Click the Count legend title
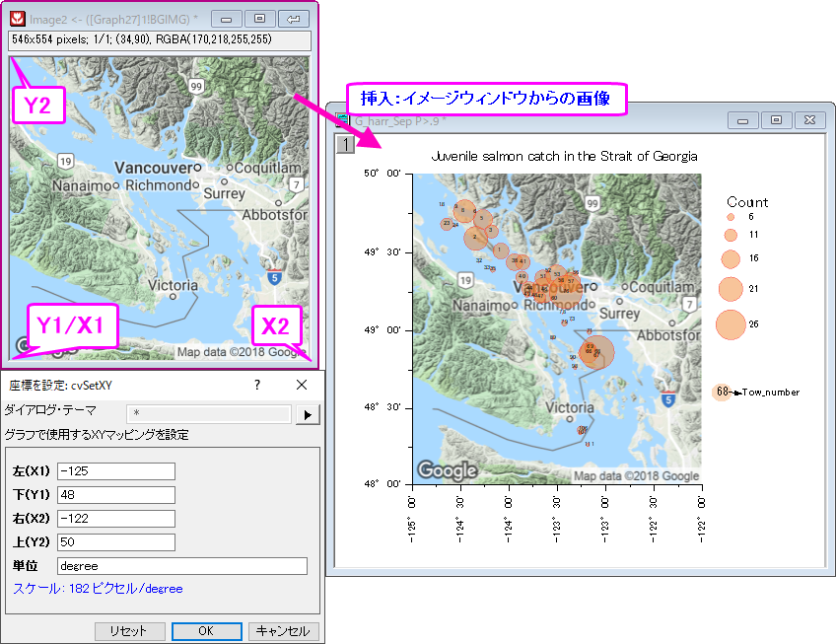This screenshot has width=836, height=644. tap(747, 202)
